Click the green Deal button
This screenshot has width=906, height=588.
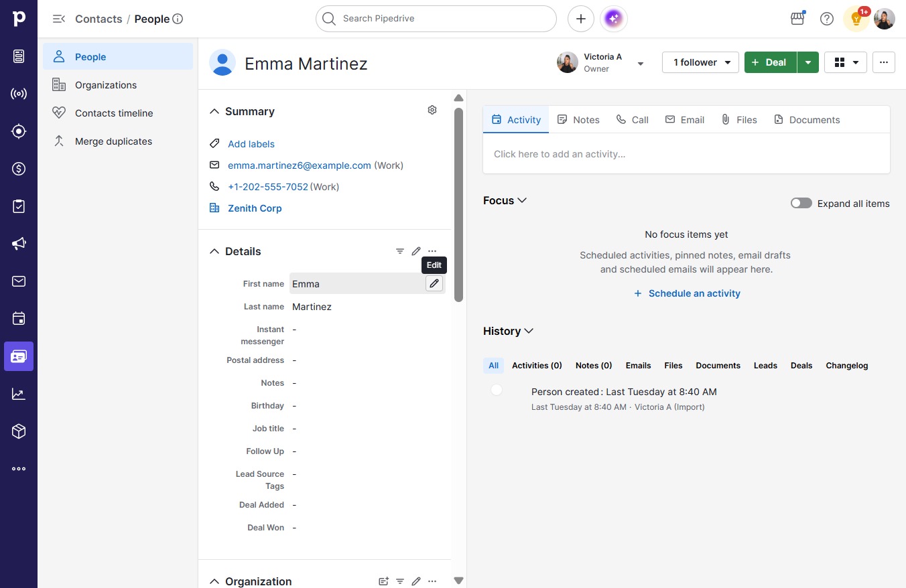[770, 62]
